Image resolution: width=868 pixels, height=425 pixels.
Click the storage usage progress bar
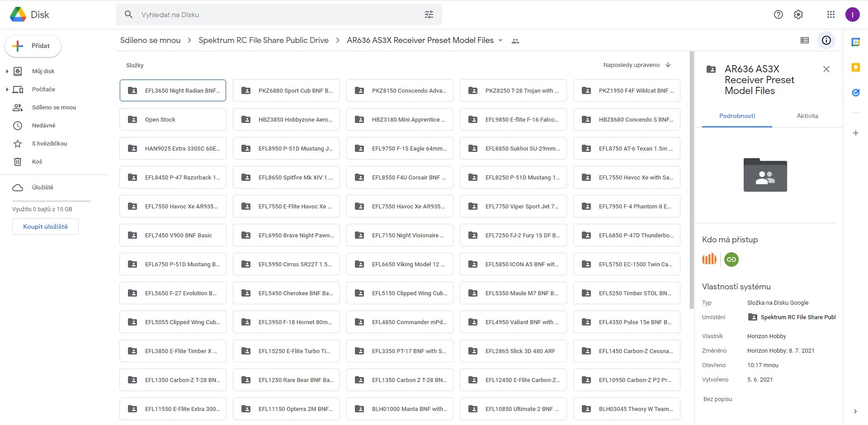click(52, 201)
